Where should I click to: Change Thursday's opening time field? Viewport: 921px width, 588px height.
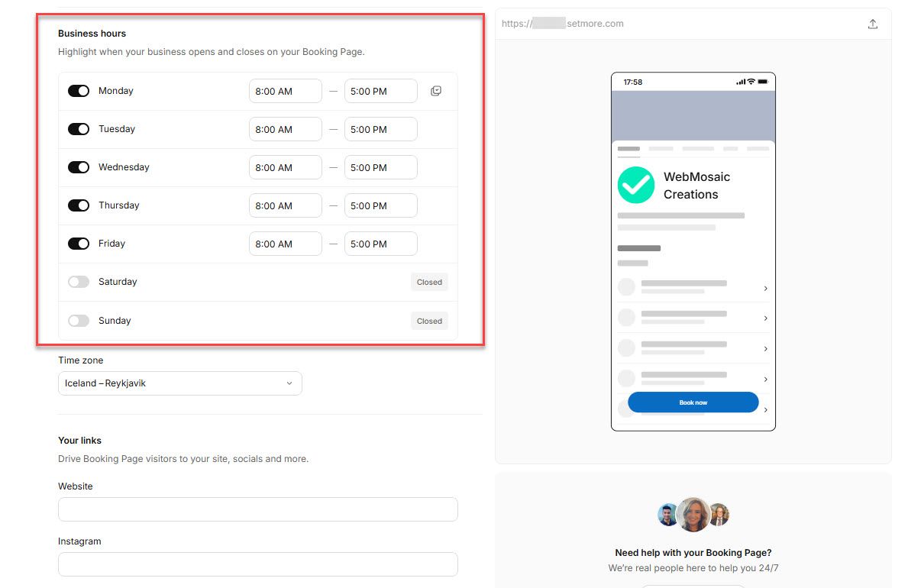[x=285, y=205]
